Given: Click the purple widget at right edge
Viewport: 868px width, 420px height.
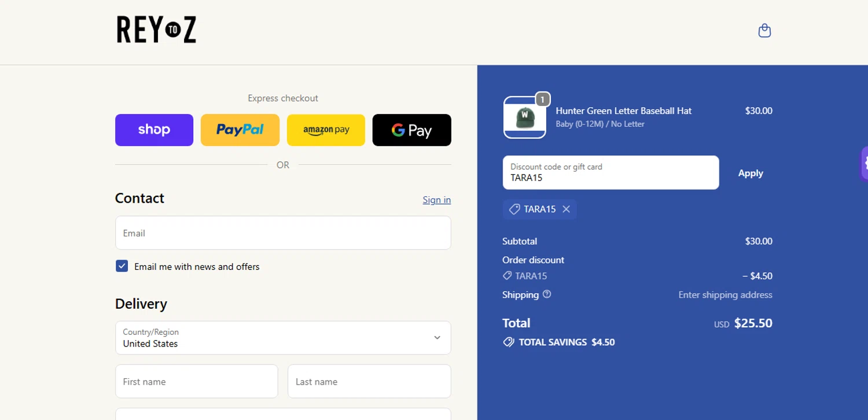Looking at the screenshot, I should (x=865, y=164).
